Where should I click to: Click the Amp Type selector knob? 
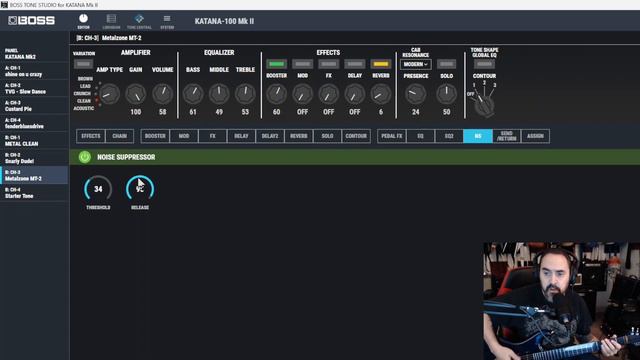point(109,94)
